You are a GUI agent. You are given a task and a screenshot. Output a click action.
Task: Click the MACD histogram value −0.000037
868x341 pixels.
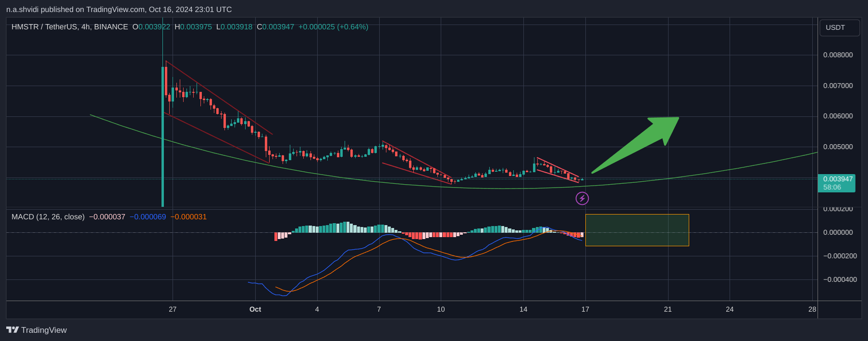coord(107,217)
